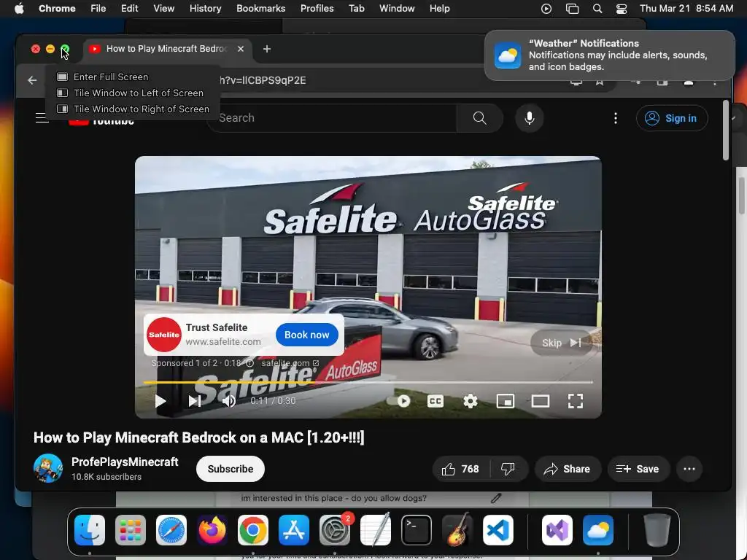Open the sponsored ad info icon

click(249, 363)
